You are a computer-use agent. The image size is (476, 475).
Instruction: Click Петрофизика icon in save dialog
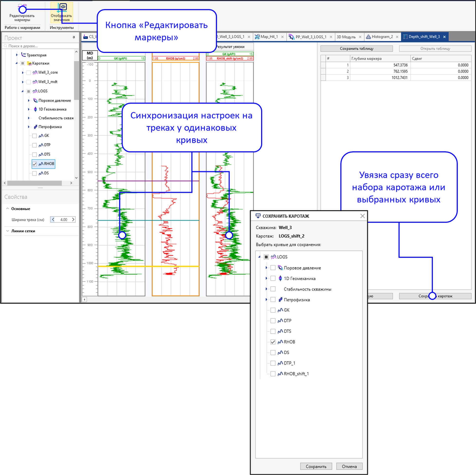[280, 300]
